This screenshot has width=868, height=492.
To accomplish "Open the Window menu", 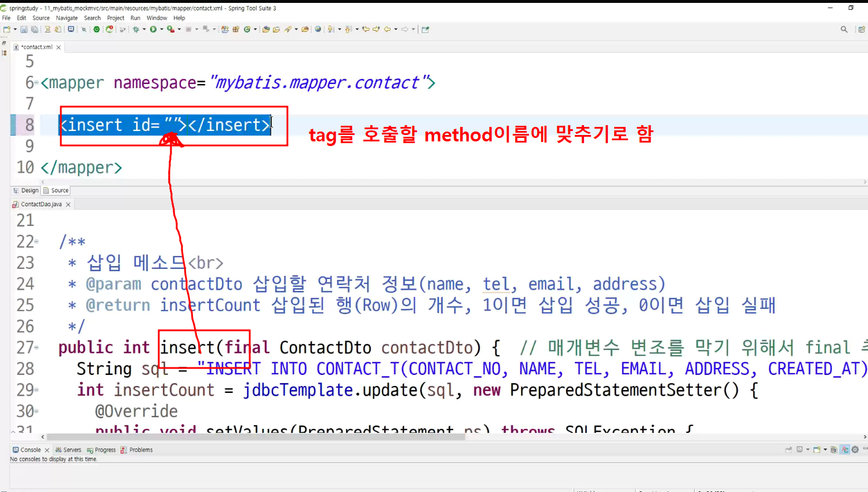I will 156,18.
